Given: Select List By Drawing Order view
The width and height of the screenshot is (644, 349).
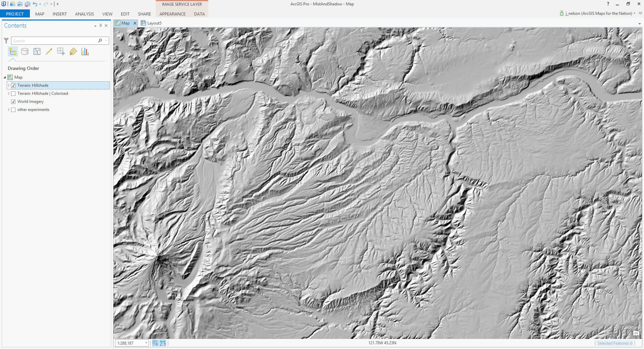Looking at the screenshot, I should coord(13,51).
